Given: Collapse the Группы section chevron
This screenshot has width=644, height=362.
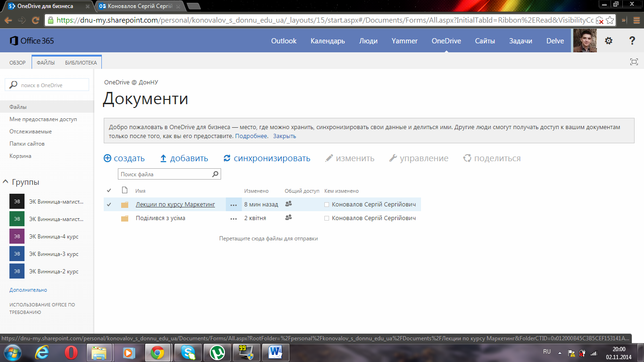Looking at the screenshot, I should pos(6,181).
